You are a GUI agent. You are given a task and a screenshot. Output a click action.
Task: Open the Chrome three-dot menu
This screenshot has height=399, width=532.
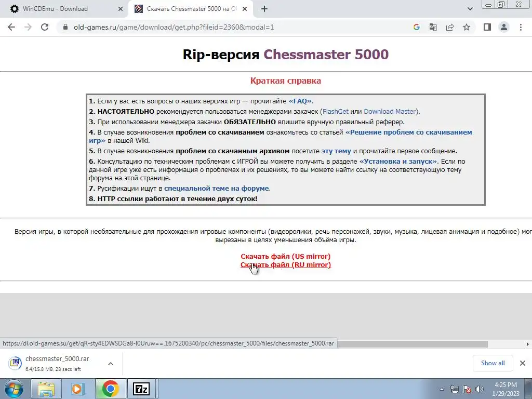(521, 27)
